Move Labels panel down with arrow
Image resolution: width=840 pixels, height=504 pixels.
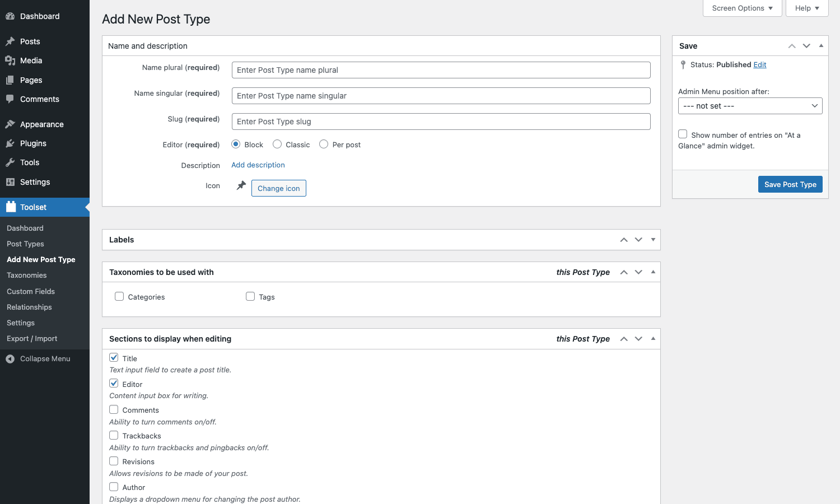(638, 240)
